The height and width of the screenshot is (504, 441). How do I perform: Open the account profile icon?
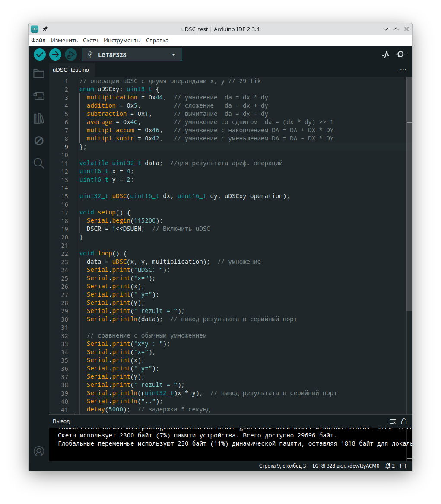(x=39, y=451)
